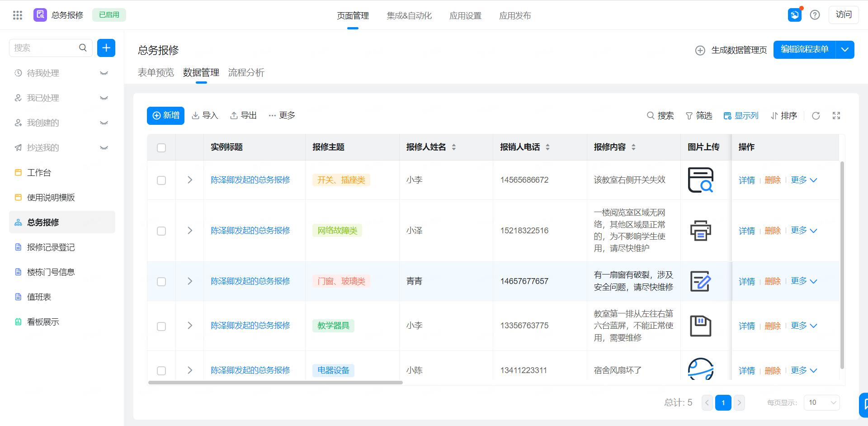Open edit-note image in 青青 row
The width and height of the screenshot is (868, 426).
point(700,281)
